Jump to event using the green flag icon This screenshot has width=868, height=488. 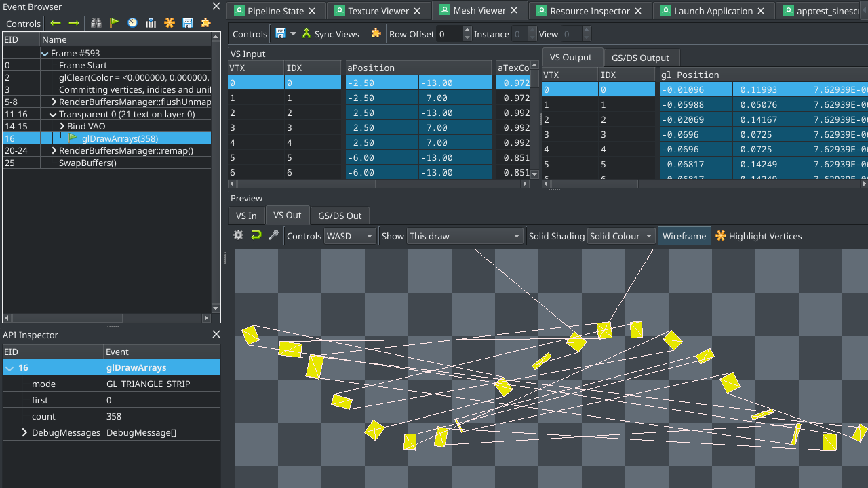tap(115, 23)
